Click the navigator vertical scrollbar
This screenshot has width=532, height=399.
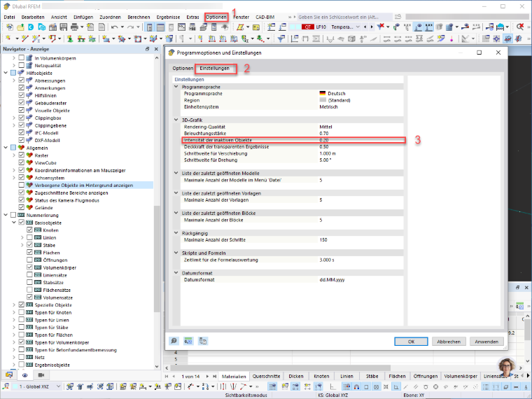156,258
